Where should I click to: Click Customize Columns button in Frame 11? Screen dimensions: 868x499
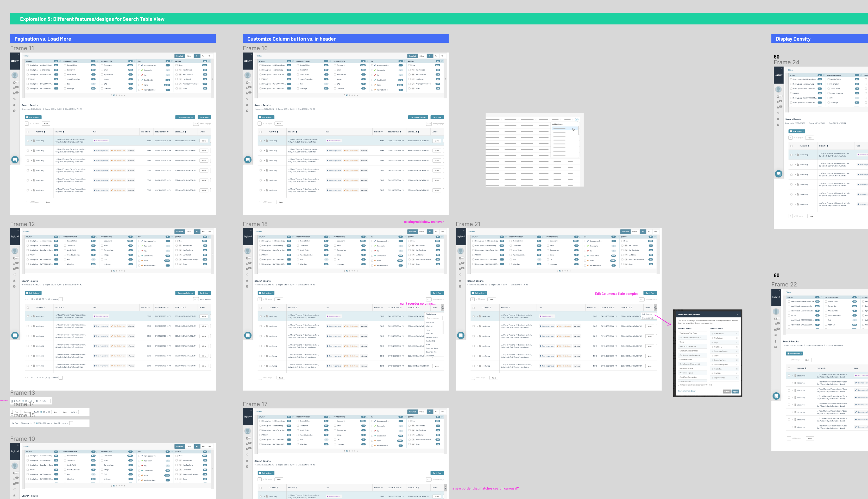(x=185, y=117)
